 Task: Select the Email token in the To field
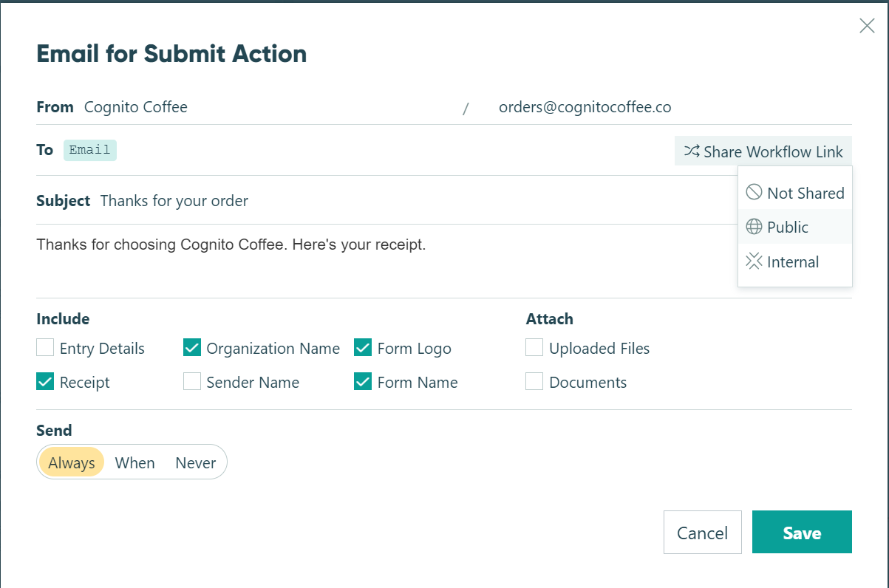point(89,149)
